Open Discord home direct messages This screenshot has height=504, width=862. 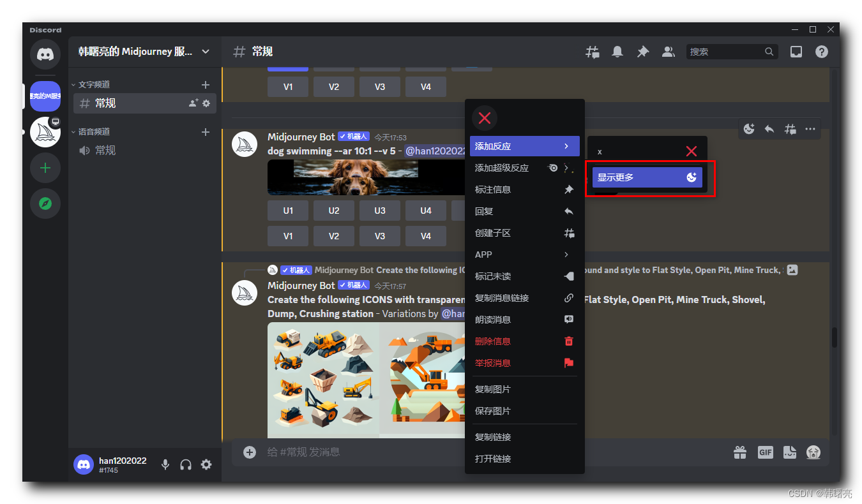[x=45, y=55]
